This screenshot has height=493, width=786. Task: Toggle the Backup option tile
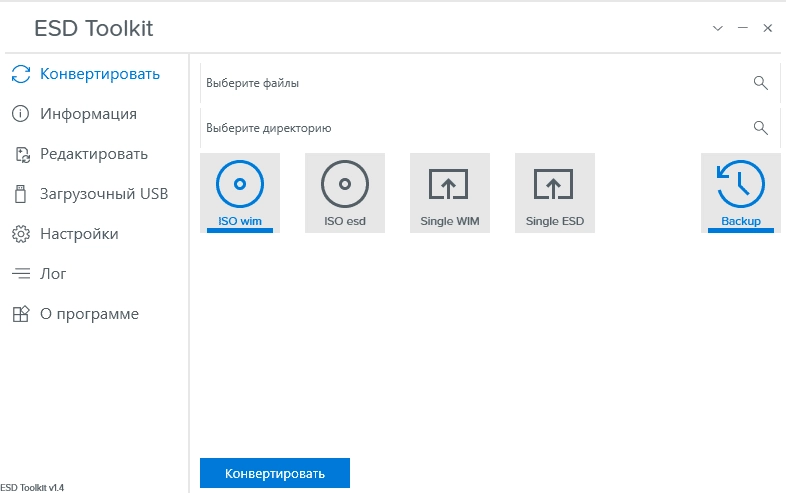point(741,193)
